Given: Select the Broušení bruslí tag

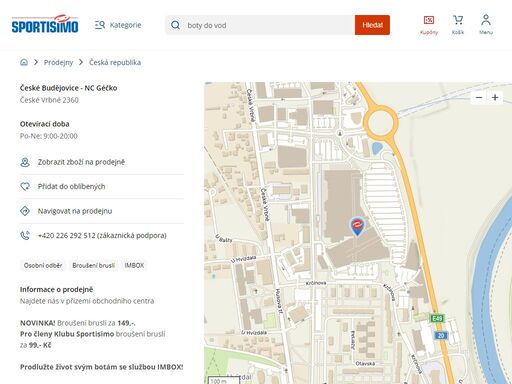Looking at the screenshot, I should (x=94, y=265).
